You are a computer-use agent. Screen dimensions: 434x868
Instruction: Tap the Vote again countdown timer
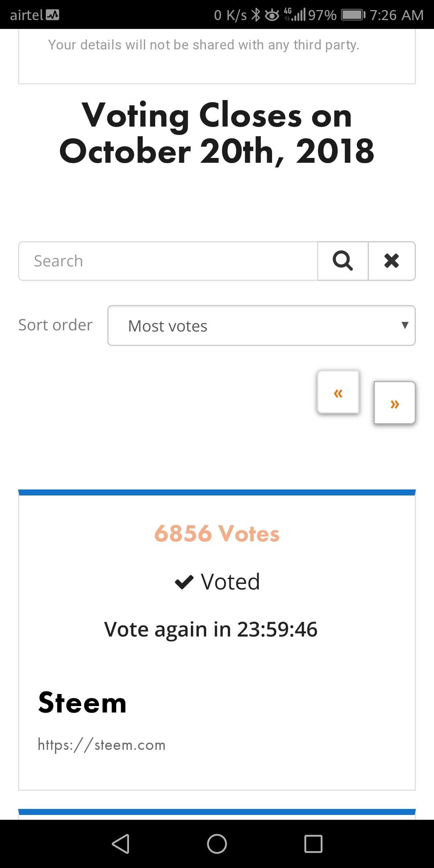point(211,629)
